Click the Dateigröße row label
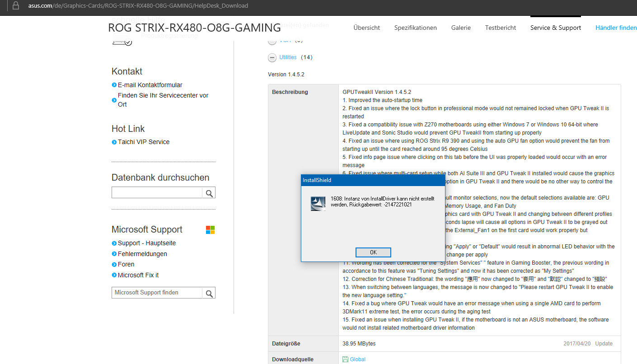 point(286,344)
